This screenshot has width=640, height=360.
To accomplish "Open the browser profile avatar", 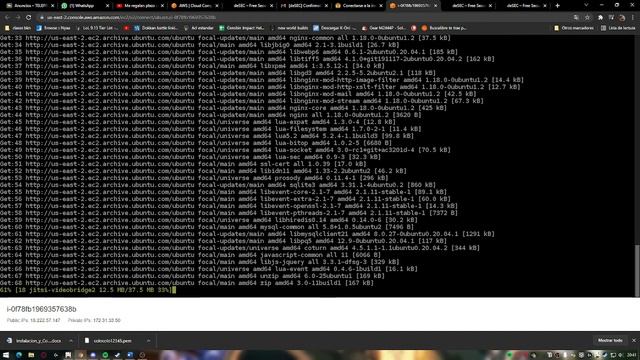I will pos(622,18).
